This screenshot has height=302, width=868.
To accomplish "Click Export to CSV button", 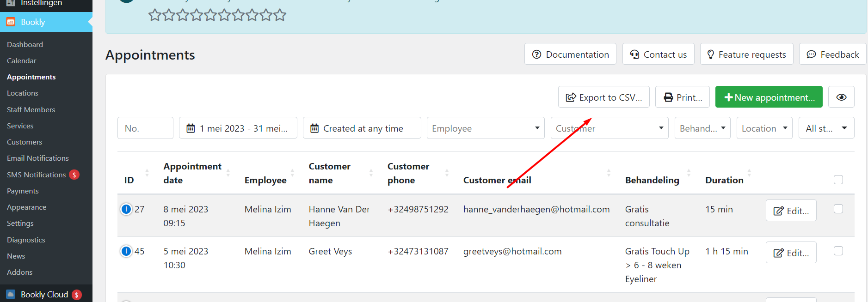I will 603,97.
